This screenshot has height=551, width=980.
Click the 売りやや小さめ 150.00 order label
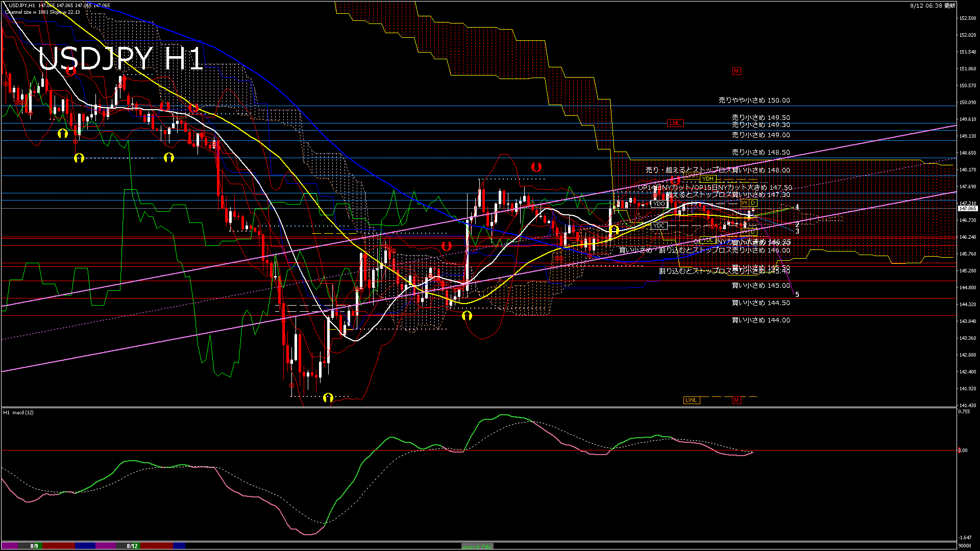click(x=754, y=101)
